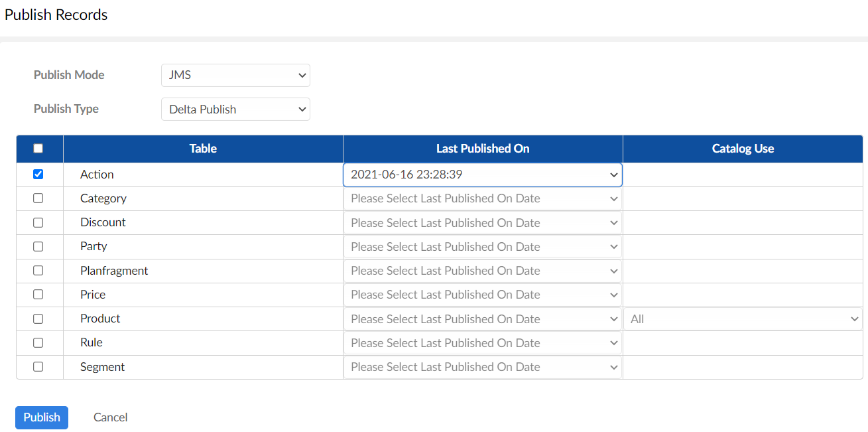Tick the Product row checkbox
This screenshot has width=868, height=432.
coord(38,319)
